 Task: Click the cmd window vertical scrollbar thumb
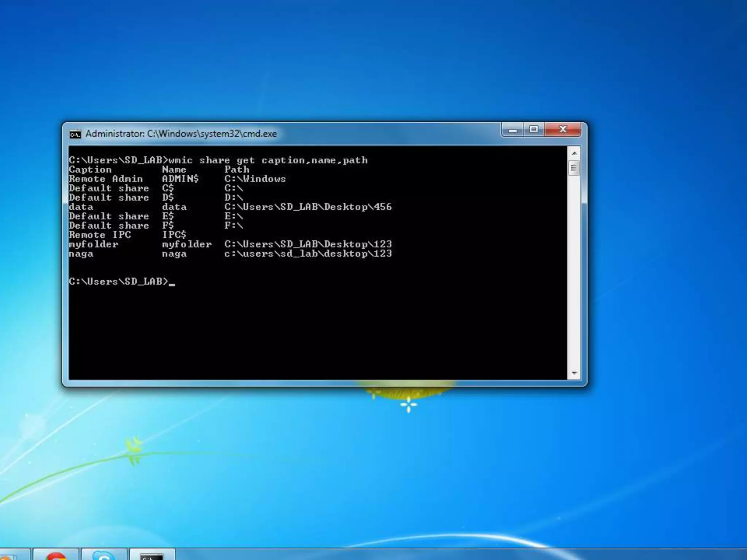point(574,168)
